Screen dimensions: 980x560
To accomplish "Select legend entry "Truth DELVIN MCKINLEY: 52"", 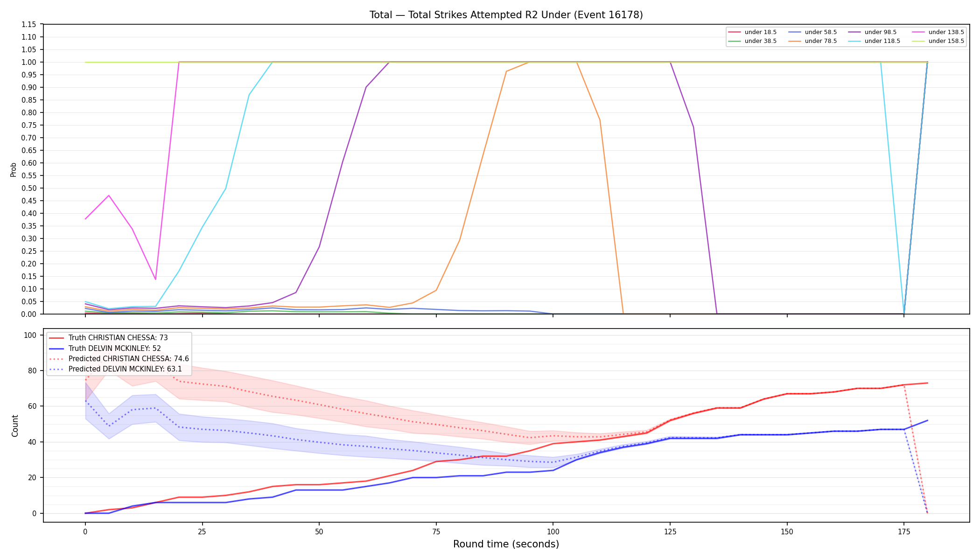I will (x=115, y=349).
